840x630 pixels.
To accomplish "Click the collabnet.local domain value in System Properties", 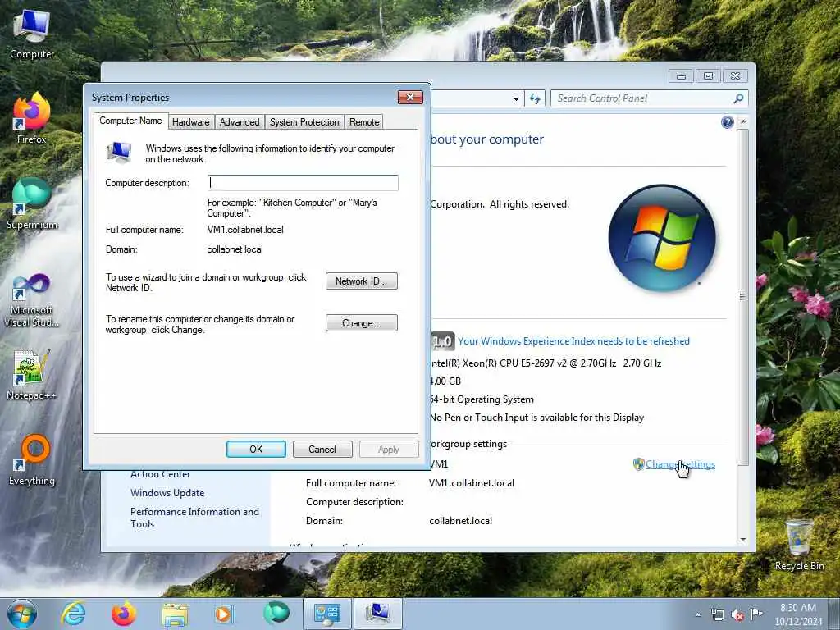I will [x=235, y=249].
